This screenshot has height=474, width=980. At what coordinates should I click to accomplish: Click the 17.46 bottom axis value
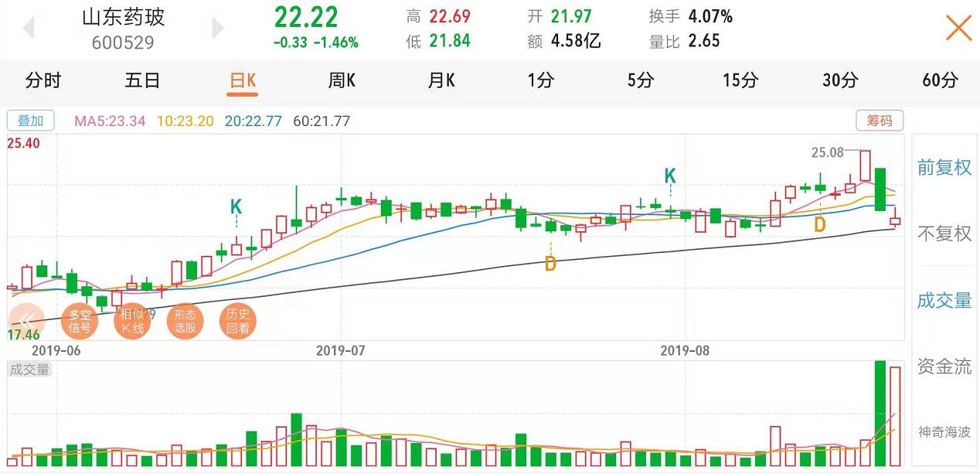click(x=23, y=335)
